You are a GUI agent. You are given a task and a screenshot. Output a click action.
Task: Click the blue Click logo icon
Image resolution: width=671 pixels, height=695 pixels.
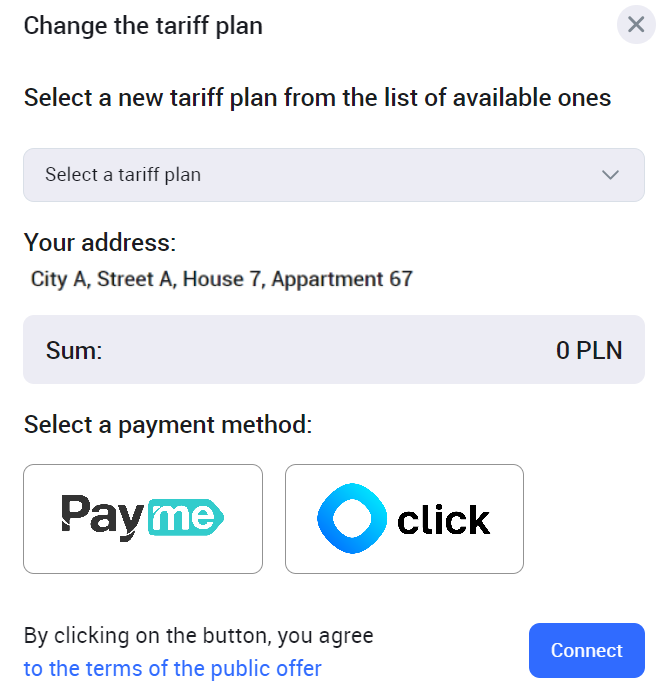351,519
